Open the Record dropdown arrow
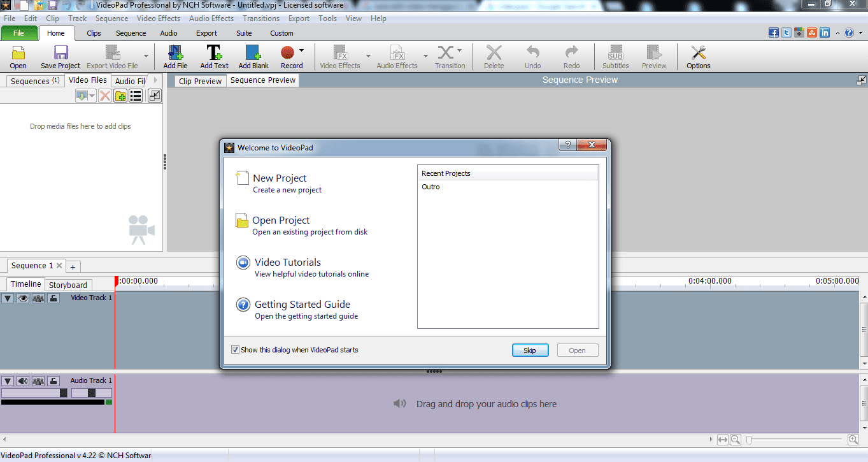The width and height of the screenshot is (868, 462). [301, 50]
